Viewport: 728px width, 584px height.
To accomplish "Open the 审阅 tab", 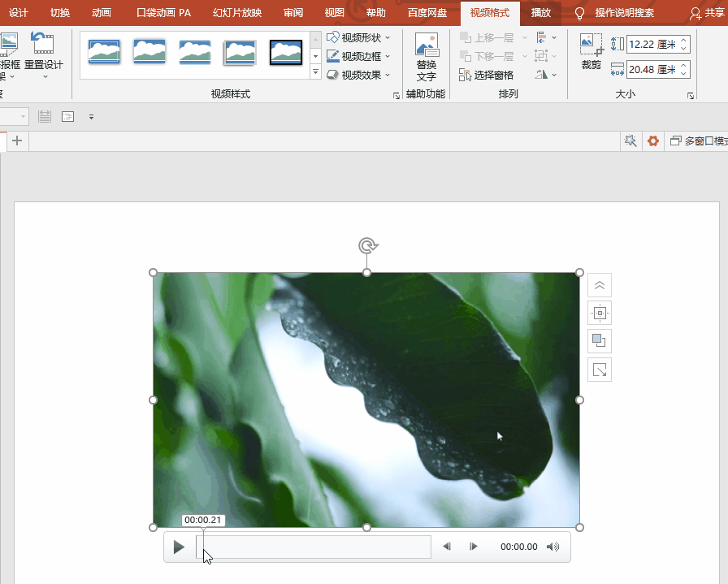I will coord(293,12).
